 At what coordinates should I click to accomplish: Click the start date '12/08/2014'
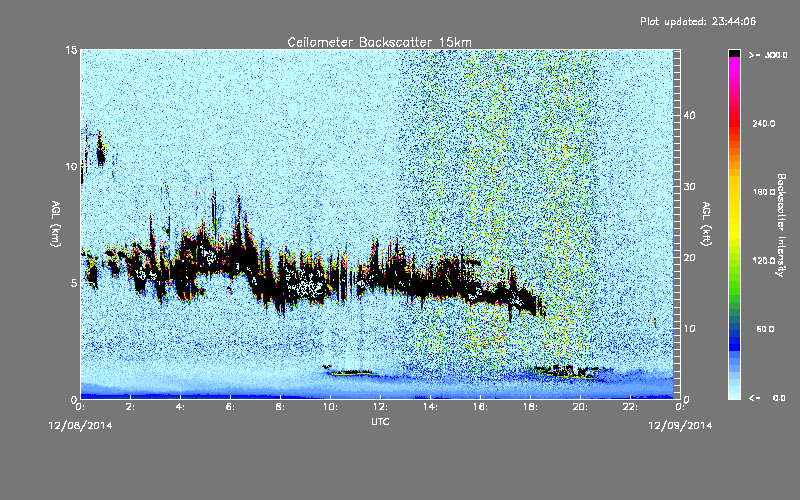point(80,425)
